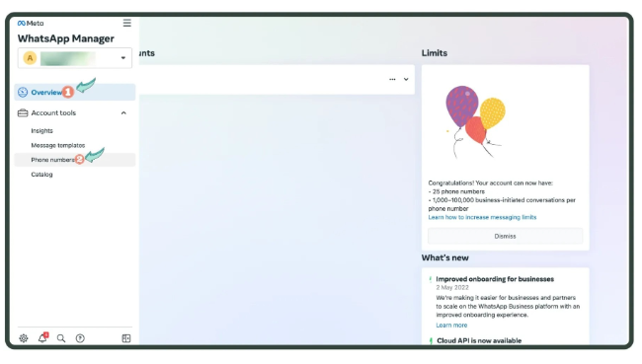Click Cloud API is now available heading

[479, 340]
